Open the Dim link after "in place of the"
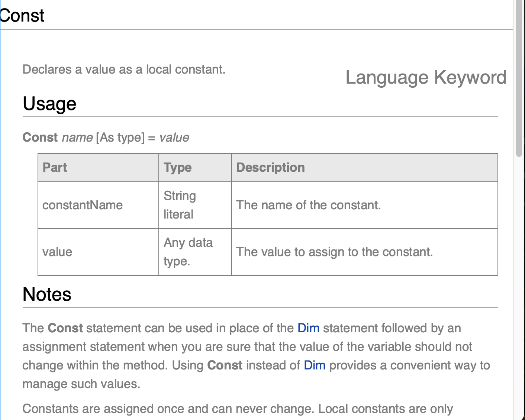 308,328
